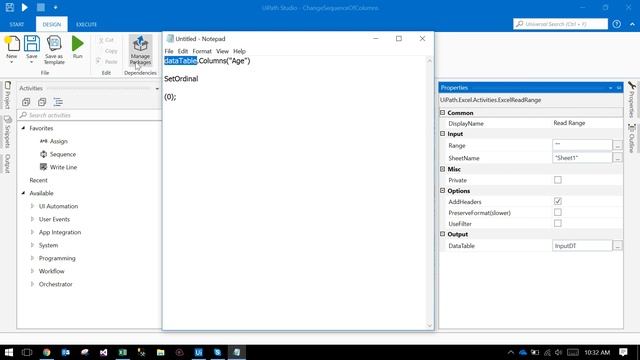Expand the Workflow category
Image resolution: width=640 pixels, height=360 pixels.
[32, 271]
